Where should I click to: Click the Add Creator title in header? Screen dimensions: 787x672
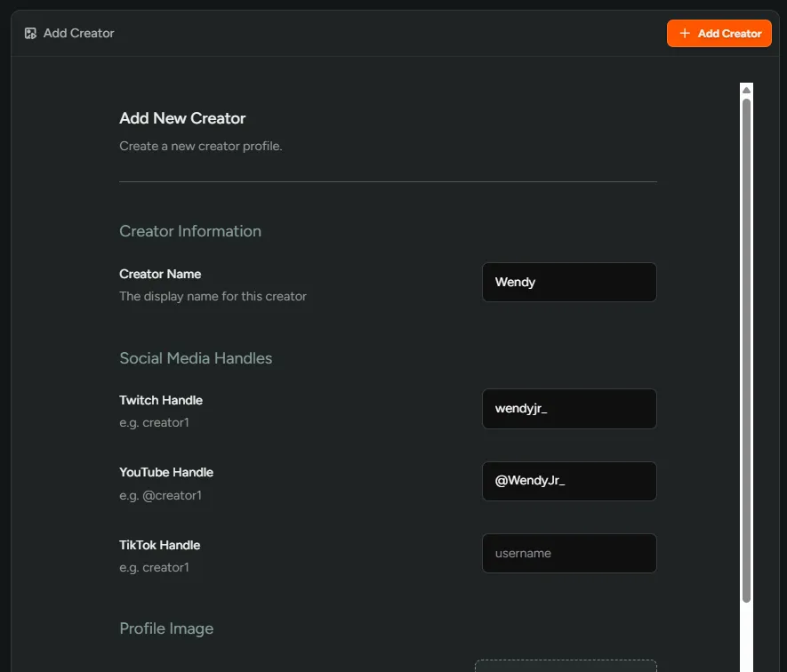pos(78,33)
